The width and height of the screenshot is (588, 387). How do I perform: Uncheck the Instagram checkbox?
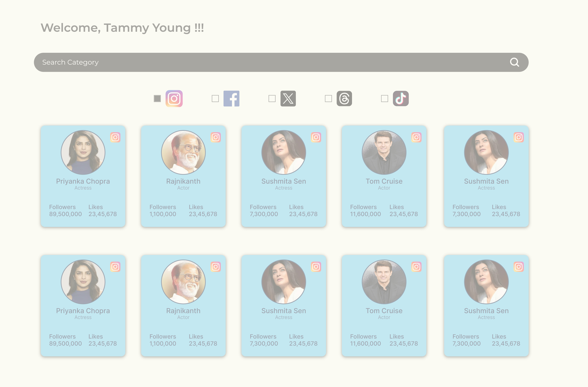157,99
